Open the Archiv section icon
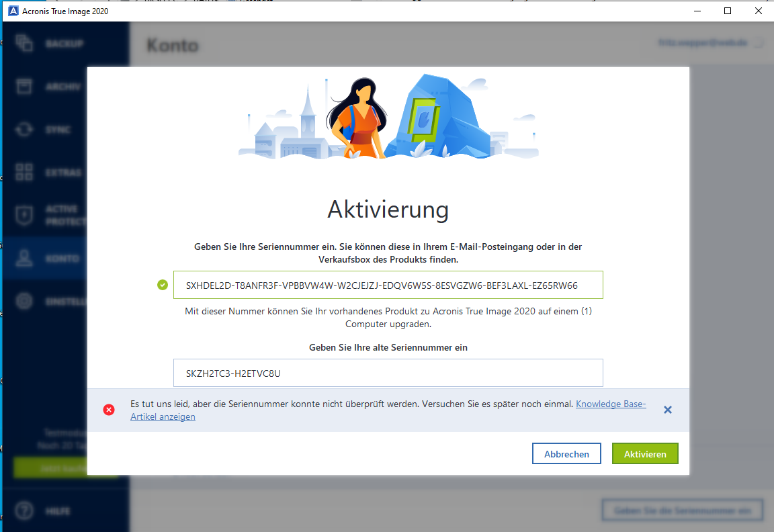 click(x=24, y=87)
